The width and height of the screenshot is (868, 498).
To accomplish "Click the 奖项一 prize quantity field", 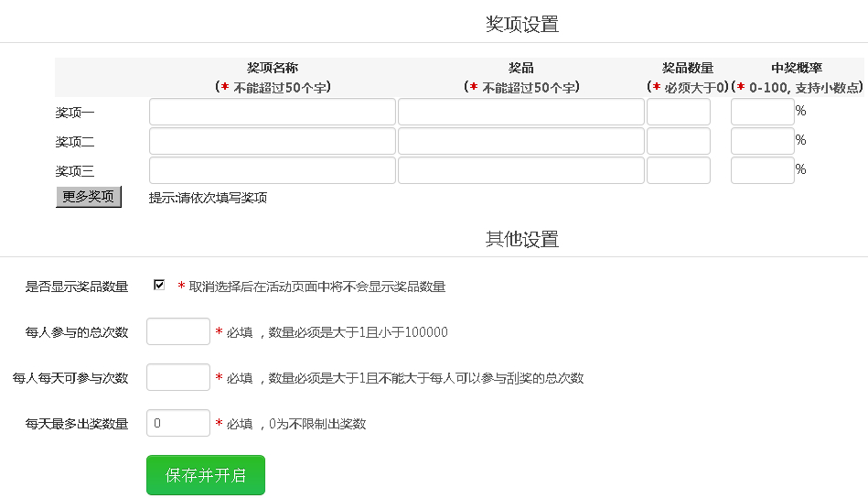I will coord(678,113).
